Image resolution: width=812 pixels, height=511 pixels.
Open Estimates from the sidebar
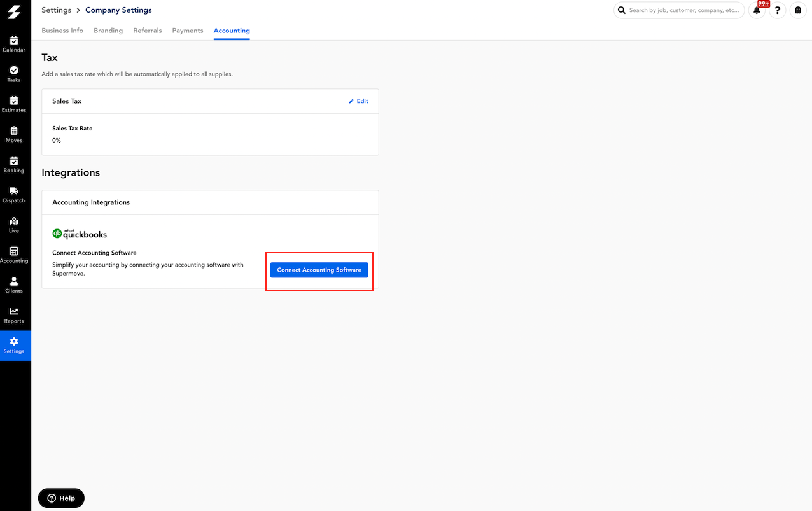pyautogui.click(x=14, y=101)
